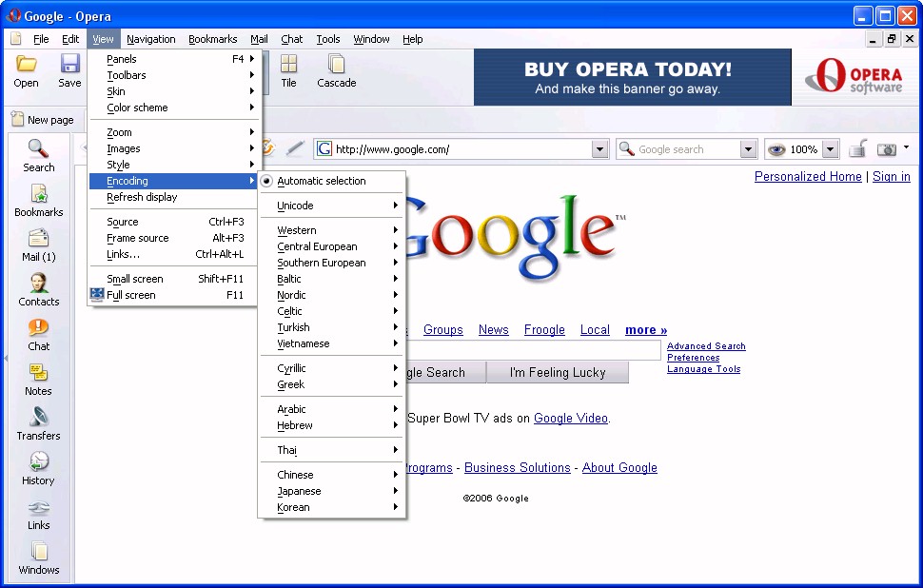Choose Small screen in View menu

click(x=173, y=279)
